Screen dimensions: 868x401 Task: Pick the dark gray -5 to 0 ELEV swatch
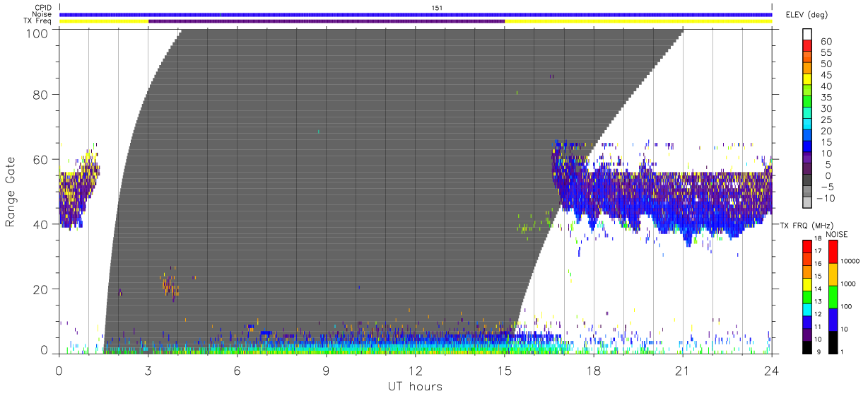(807, 181)
